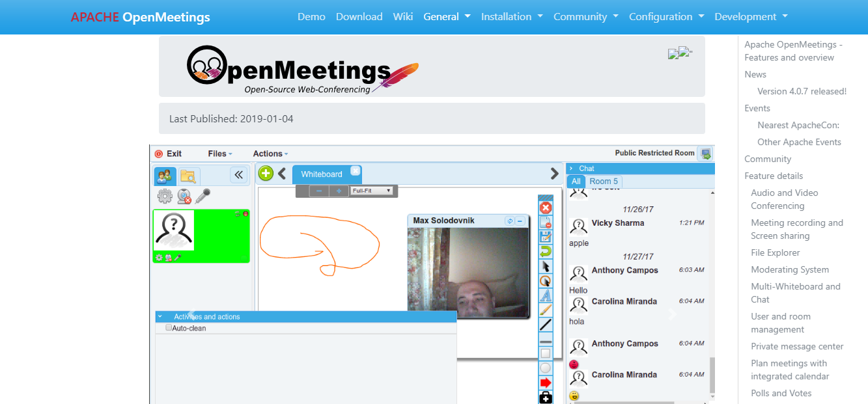Click the large microphone icon
Image resolution: width=868 pixels, height=404 pixels.
(x=203, y=195)
